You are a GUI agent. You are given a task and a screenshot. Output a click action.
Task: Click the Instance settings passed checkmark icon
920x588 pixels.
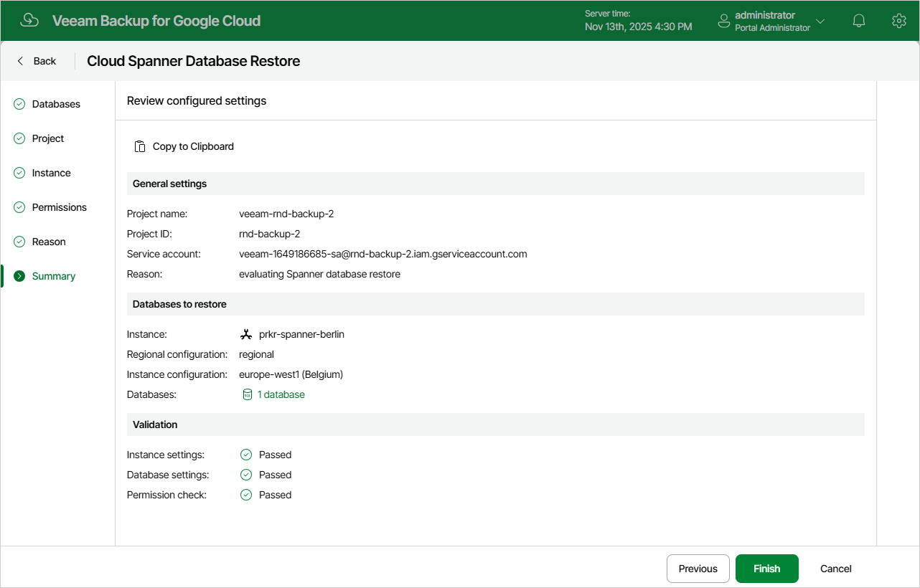(246, 455)
